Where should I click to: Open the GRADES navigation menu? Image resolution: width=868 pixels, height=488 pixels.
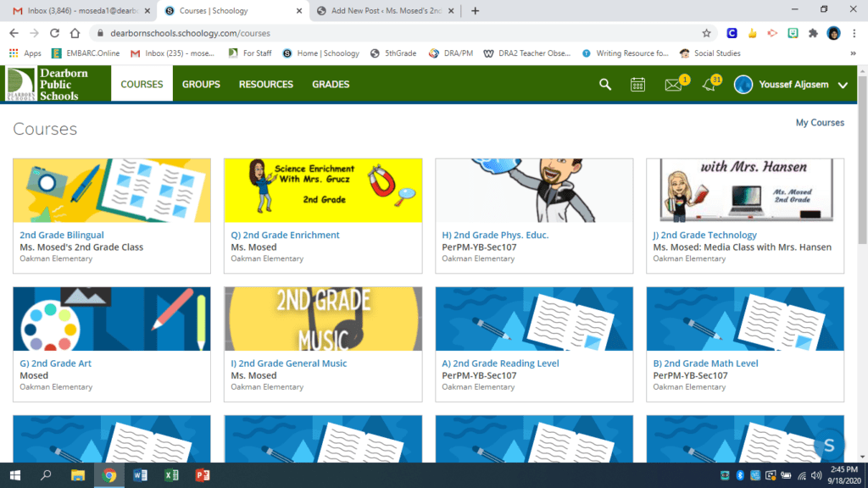click(331, 84)
